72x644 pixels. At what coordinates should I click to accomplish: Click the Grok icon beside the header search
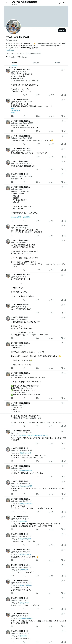point(60,3)
